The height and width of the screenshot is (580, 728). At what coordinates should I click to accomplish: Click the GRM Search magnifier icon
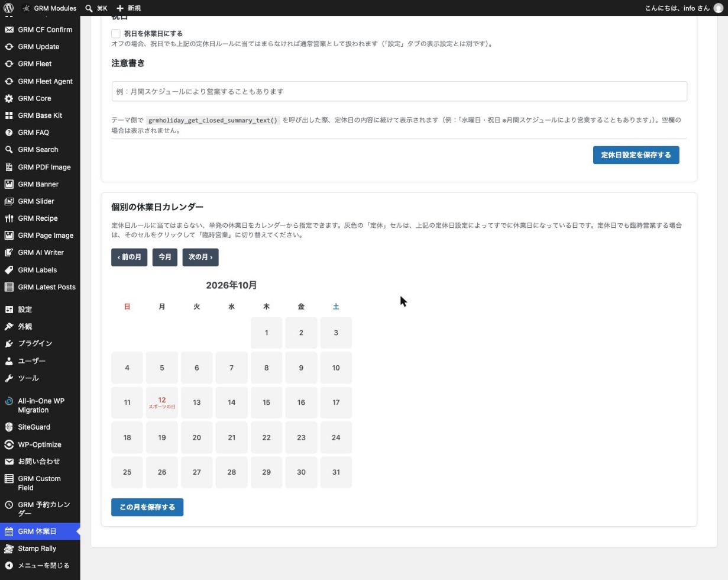9,150
